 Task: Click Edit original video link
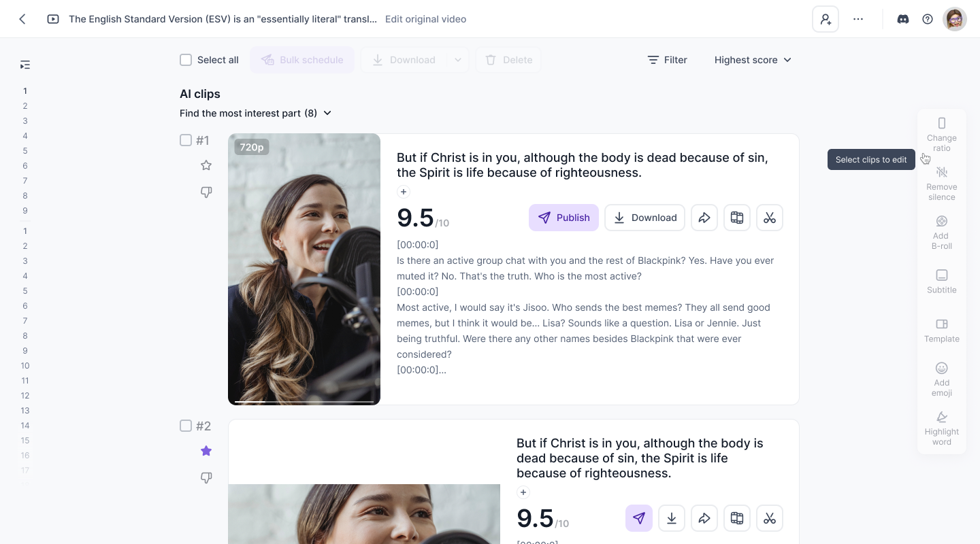426,19
